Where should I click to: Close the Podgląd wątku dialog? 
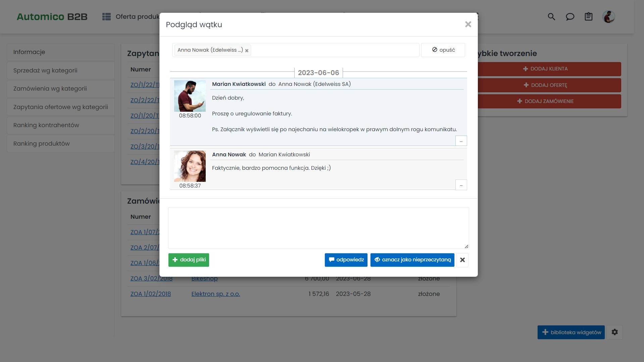pos(468,24)
